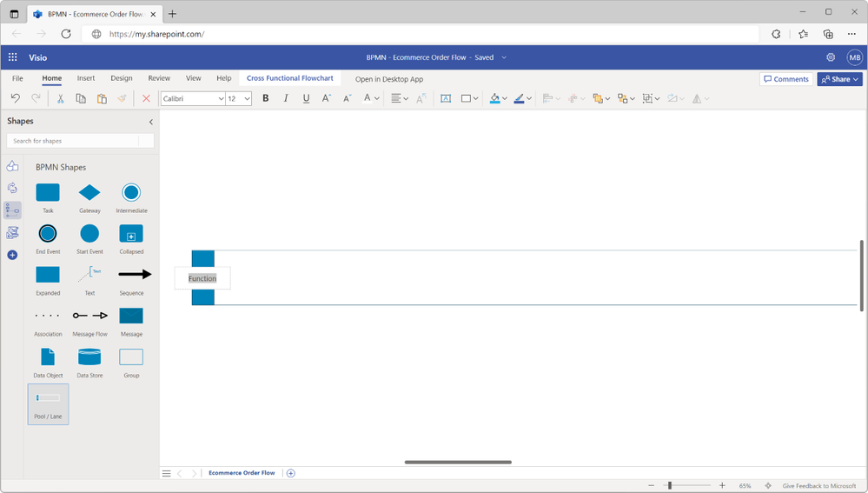The image size is (868, 493).
Task: Select the Pool / Lane shape
Action: (x=48, y=404)
